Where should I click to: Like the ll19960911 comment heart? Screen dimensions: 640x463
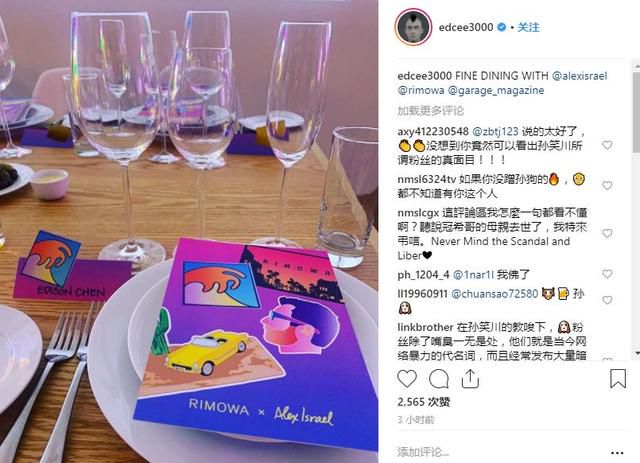[607, 300]
